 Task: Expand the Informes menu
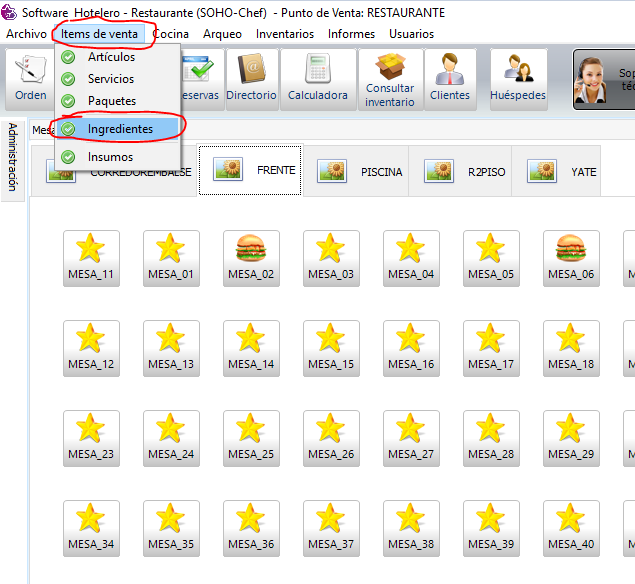tap(351, 34)
